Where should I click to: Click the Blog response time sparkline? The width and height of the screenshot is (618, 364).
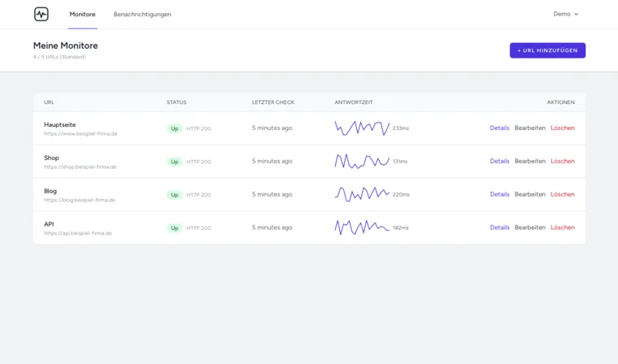(x=362, y=194)
